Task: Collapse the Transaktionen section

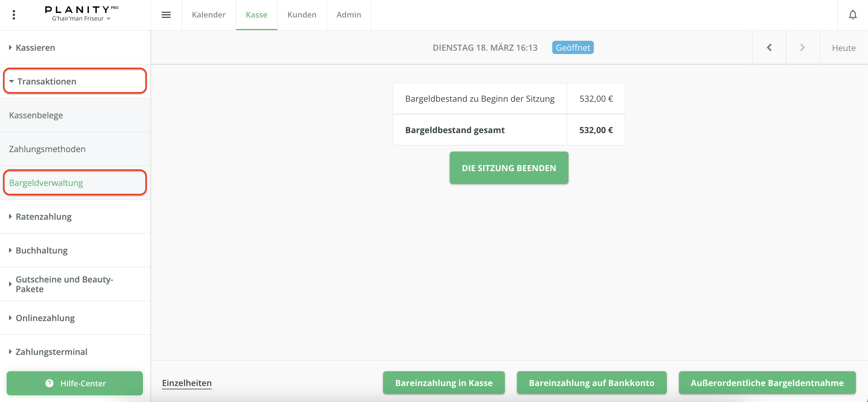Action: coord(46,81)
